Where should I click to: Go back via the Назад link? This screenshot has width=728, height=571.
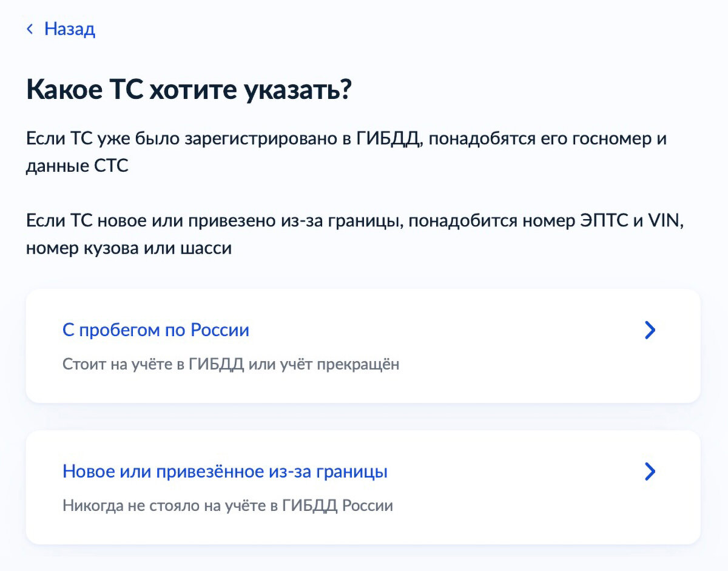pos(70,29)
